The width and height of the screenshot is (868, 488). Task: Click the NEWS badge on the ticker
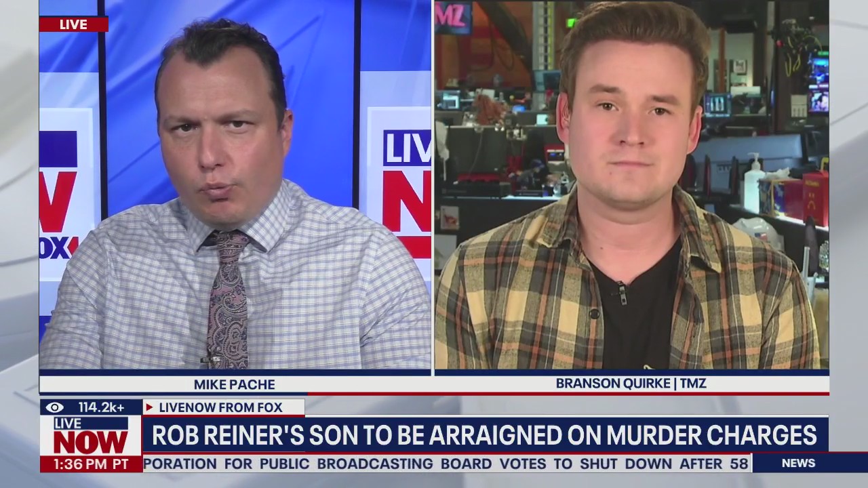click(x=797, y=464)
